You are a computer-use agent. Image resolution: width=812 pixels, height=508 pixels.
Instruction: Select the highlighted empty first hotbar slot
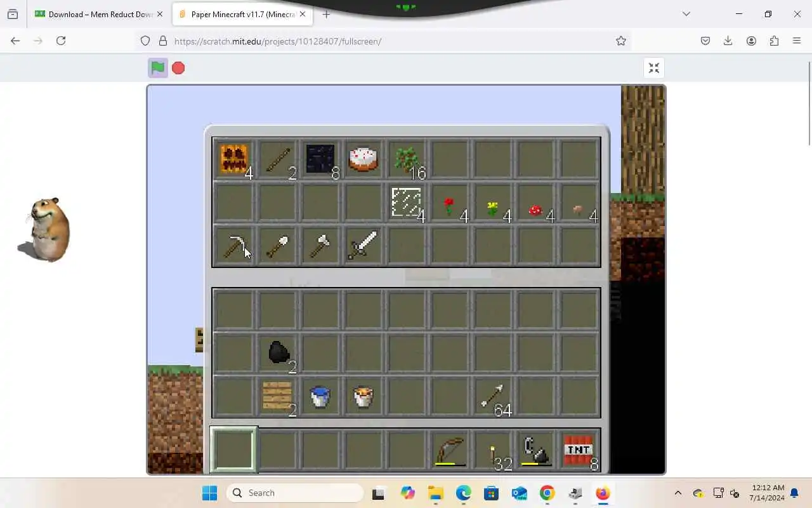pos(233,450)
